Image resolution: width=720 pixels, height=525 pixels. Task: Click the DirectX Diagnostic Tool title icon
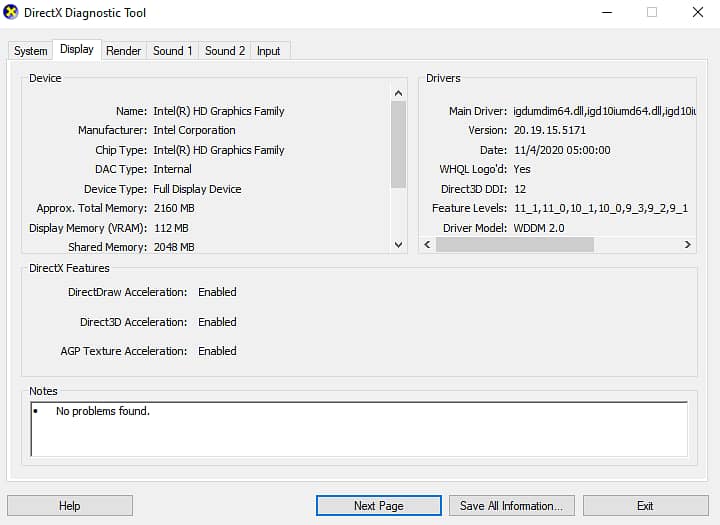pos(11,12)
